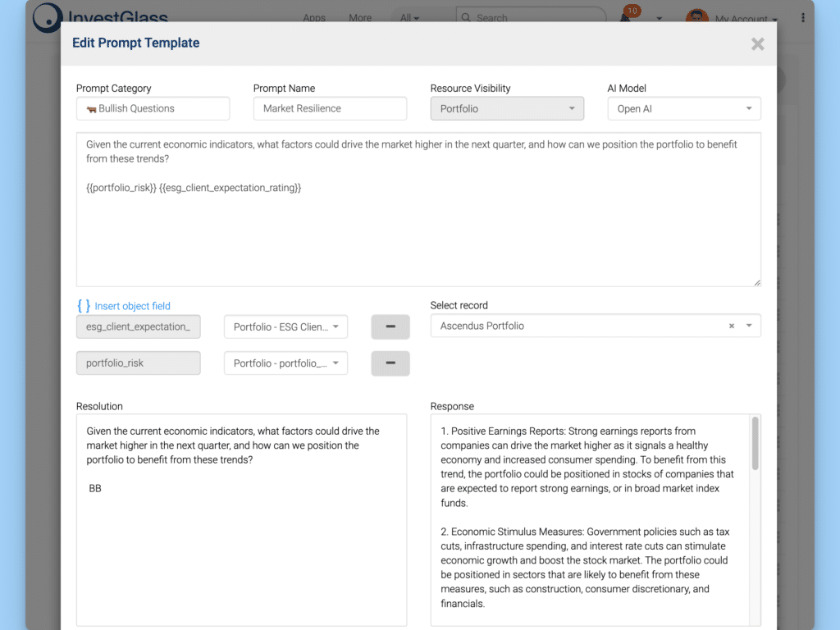Screen dimensions: 840x630
Task: Open the Apps menu
Action: pyautogui.click(x=314, y=17)
